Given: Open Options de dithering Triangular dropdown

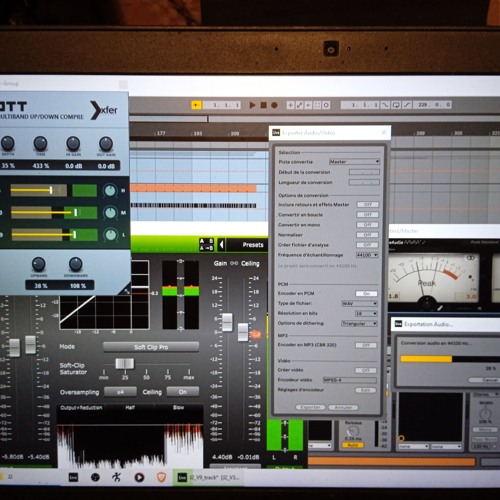Looking at the screenshot, I should 359,324.
